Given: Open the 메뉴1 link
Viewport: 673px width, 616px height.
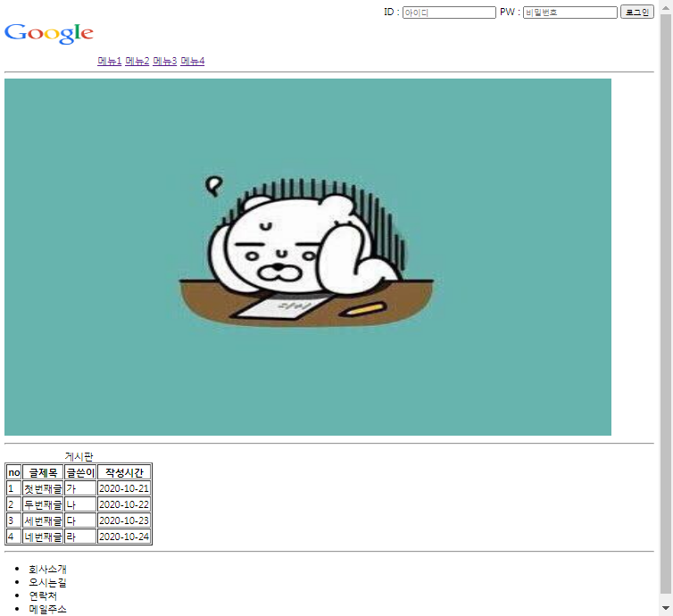Looking at the screenshot, I should point(110,61).
